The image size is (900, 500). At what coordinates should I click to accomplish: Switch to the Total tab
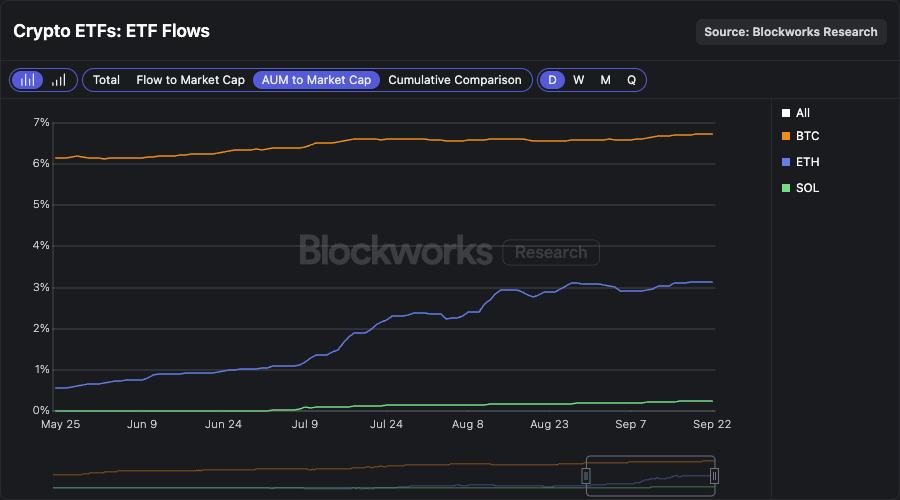point(106,80)
